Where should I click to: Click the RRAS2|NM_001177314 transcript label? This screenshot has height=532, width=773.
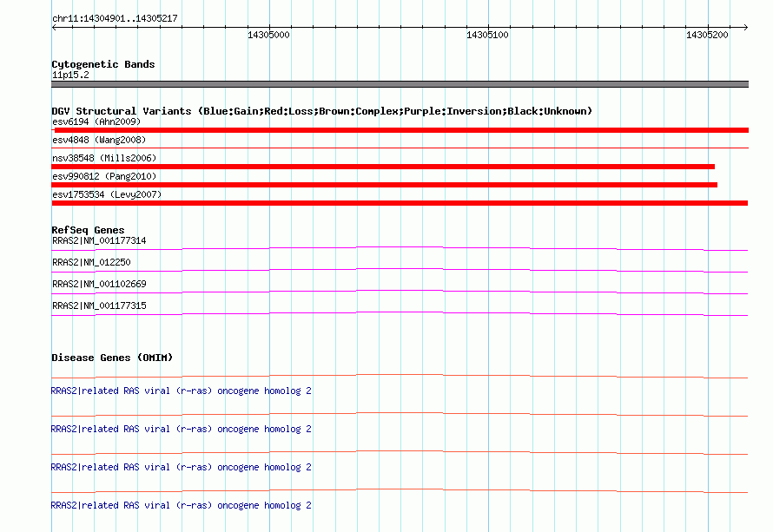click(x=99, y=241)
